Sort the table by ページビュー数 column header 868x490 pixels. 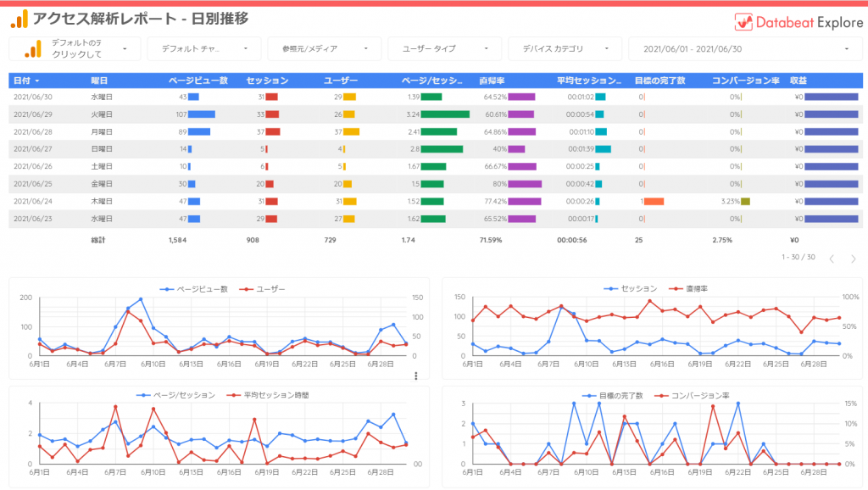point(198,81)
